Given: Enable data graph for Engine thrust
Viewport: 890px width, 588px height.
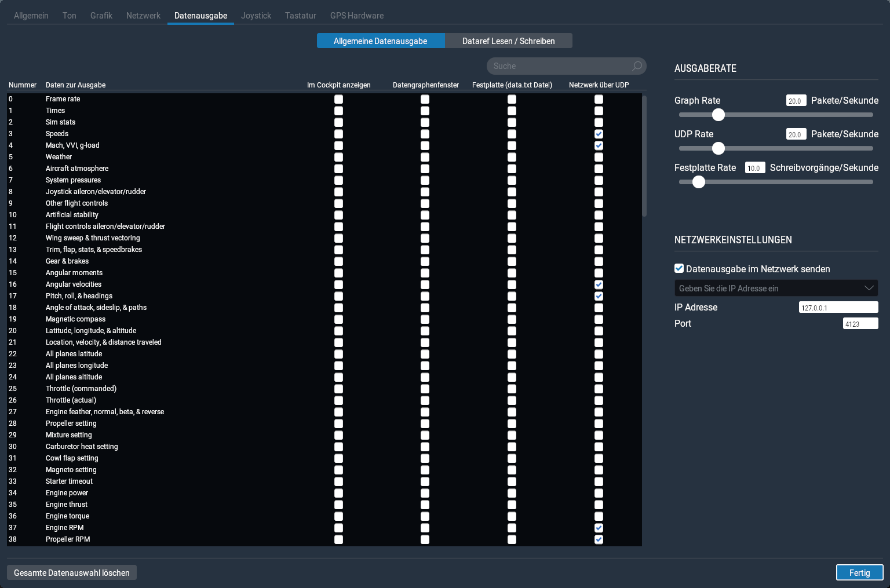Looking at the screenshot, I should tap(425, 505).
